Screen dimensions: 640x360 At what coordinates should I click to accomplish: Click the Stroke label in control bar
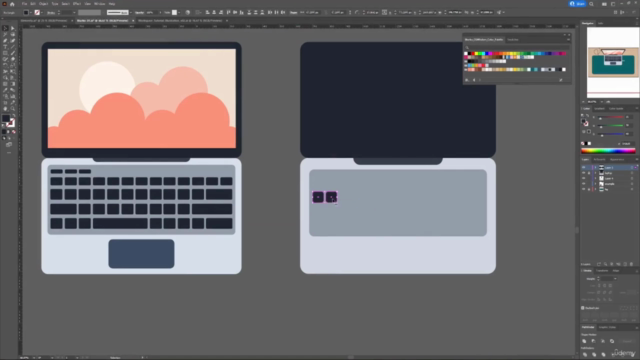(x=51, y=13)
